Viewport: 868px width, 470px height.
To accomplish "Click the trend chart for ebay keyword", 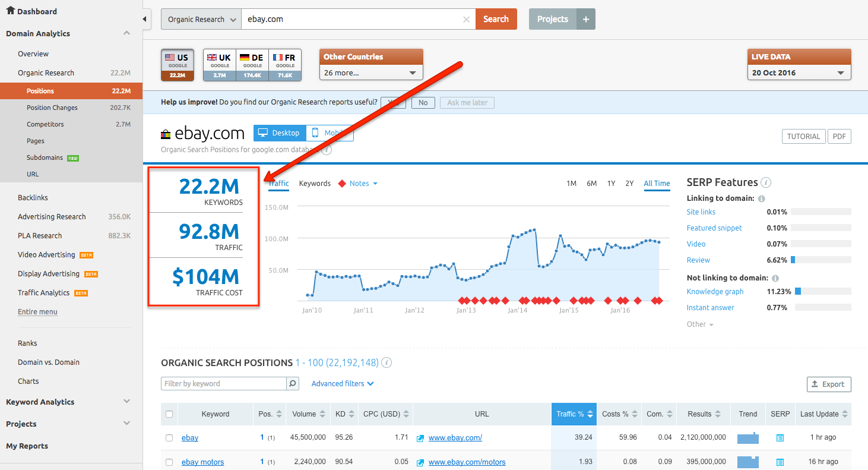I will 748,438.
